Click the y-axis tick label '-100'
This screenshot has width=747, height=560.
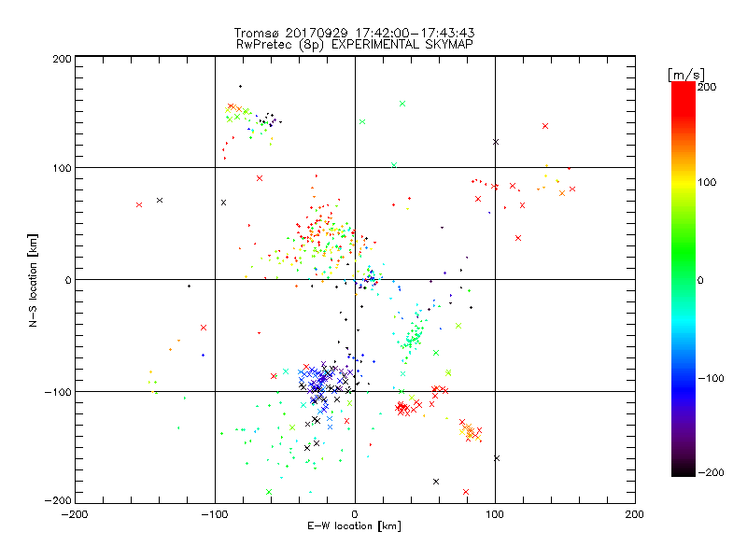(58, 392)
